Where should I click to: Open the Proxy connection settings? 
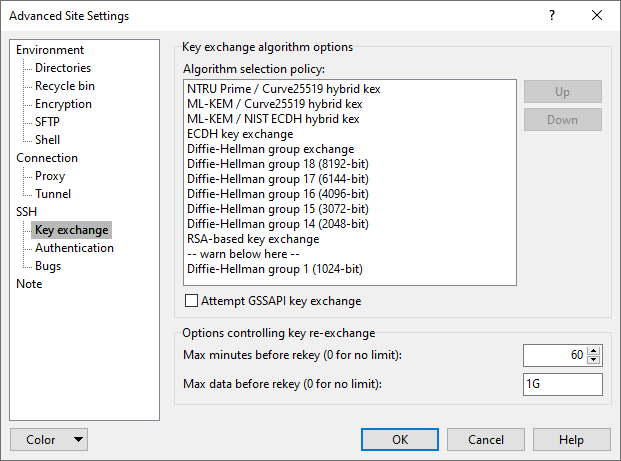pyautogui.click(x=50, y=176)
